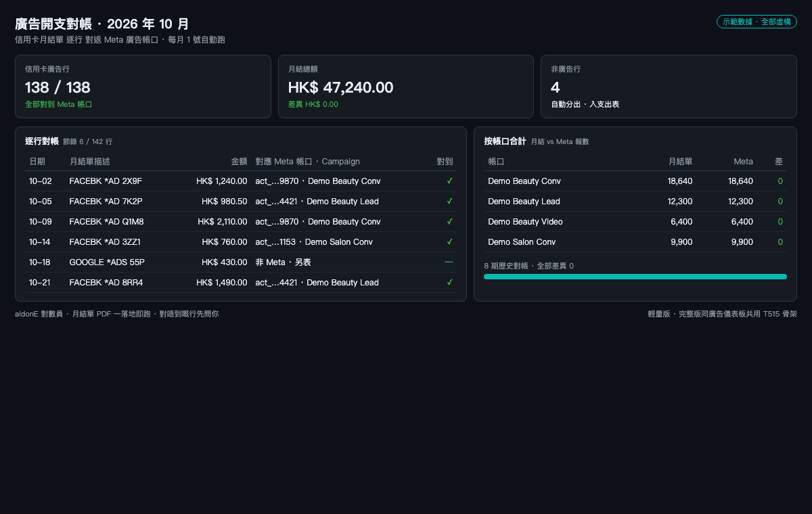Image resolution: width=812 pixels, height=514 pixels.
Task: Click the "節錄 6 / 142 行" note
Action: point(87,142)
